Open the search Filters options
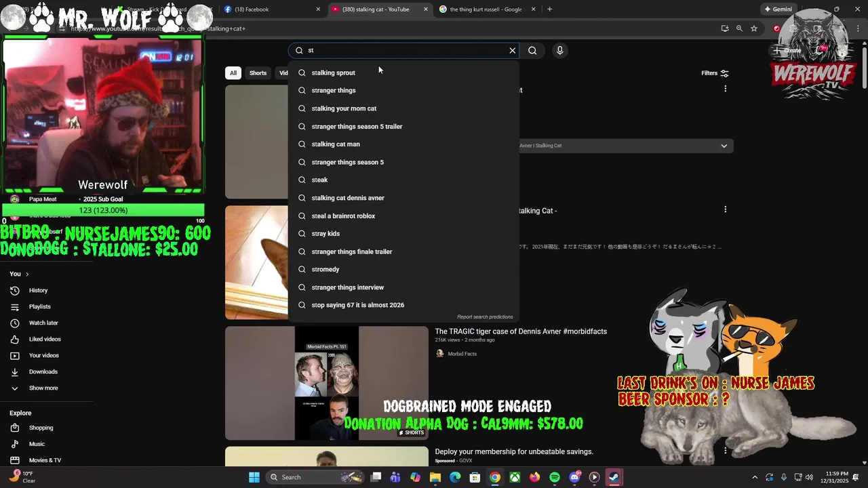This screenshot has width=868, height=488. 715,73
